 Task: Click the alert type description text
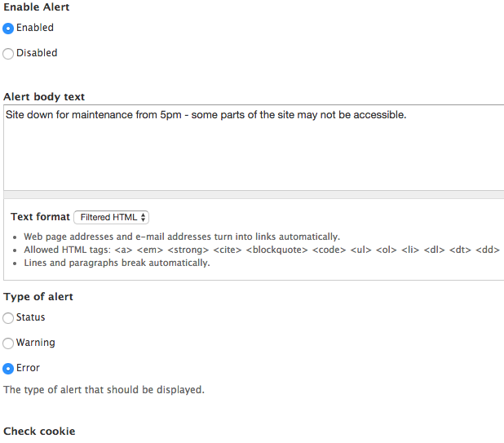click(x=104, y=390)
